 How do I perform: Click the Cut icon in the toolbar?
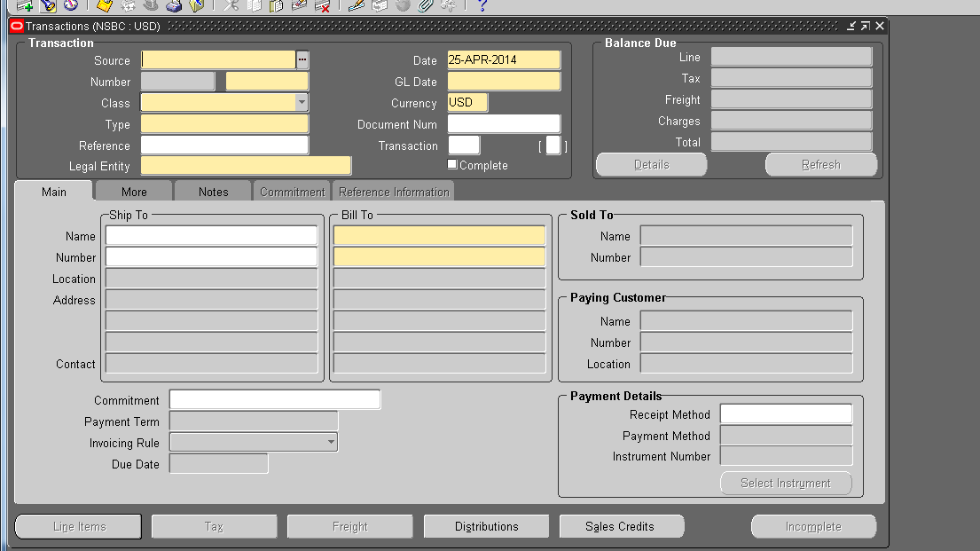pyautogui.click(x=229, y=6)
